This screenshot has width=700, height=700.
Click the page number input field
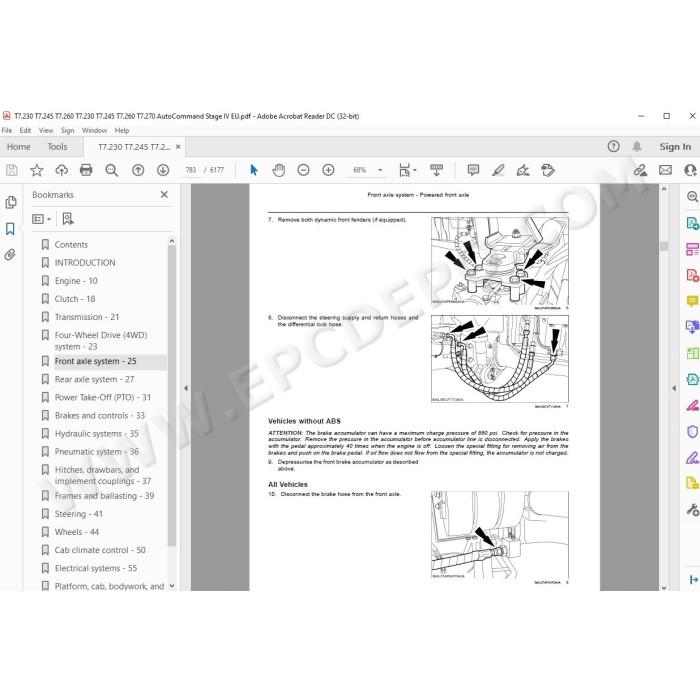191,170
